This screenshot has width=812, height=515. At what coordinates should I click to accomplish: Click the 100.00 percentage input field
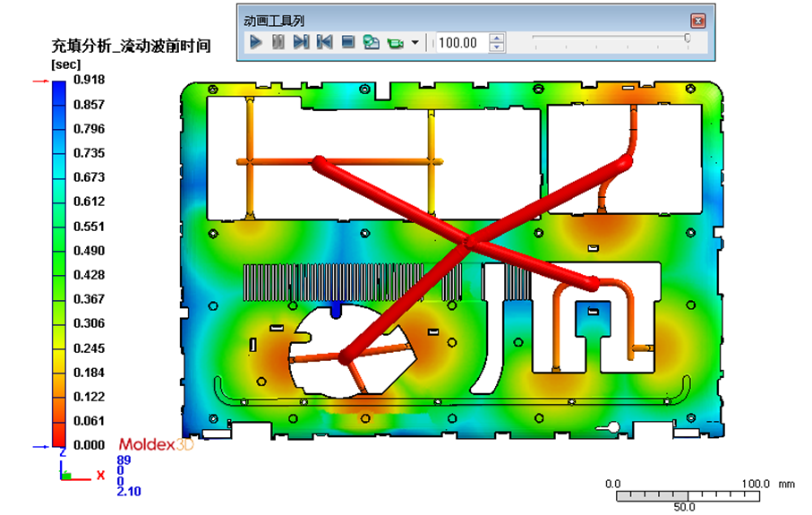point(460,42)
